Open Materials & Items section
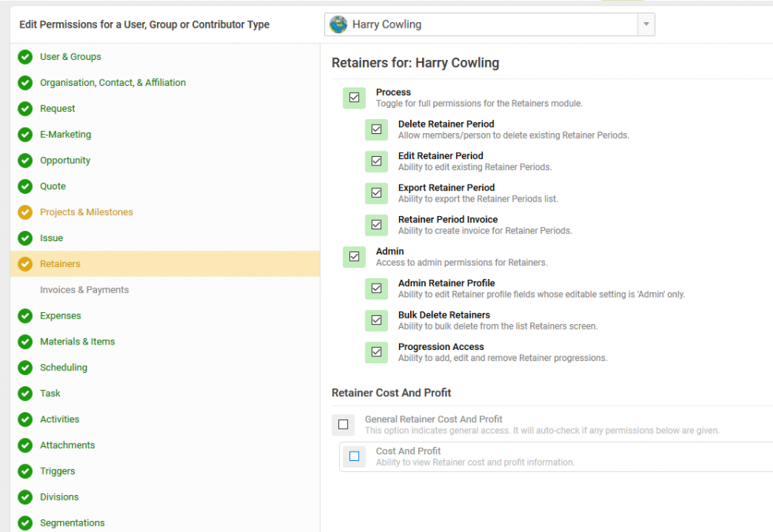 [77, 342]
